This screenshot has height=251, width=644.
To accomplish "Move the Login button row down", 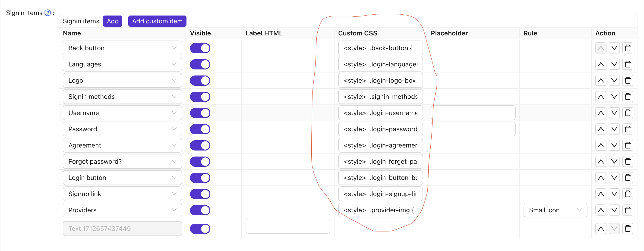I will pyautogui.click(x=614, y=178).
